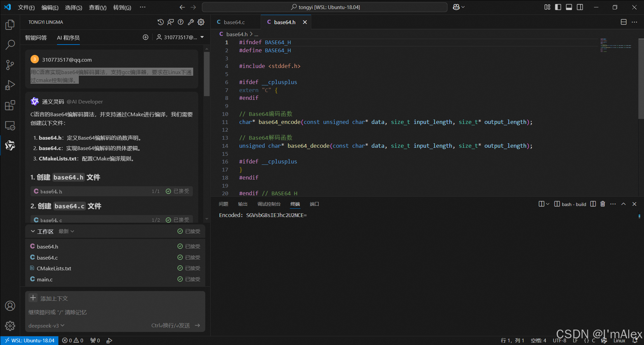The image size is (644, 345).
Task: Kill terminal with trash icon
Action: 603,204
